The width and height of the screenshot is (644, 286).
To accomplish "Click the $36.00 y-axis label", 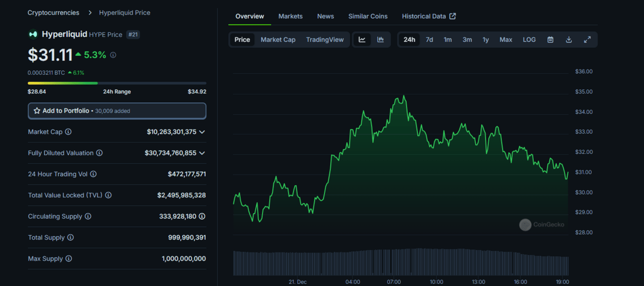I will 584,71.
